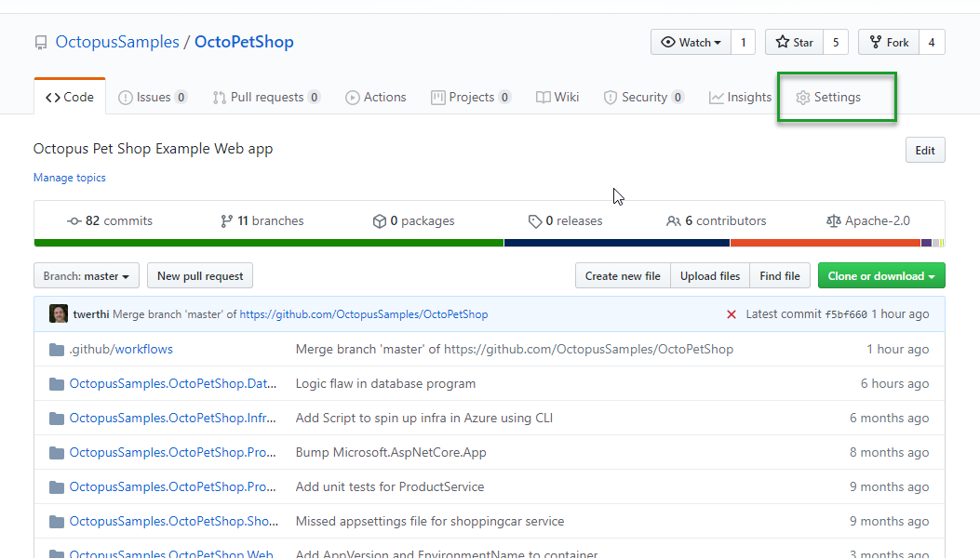
Task: Open the Watch dropdown
Action: click(690, 43)
